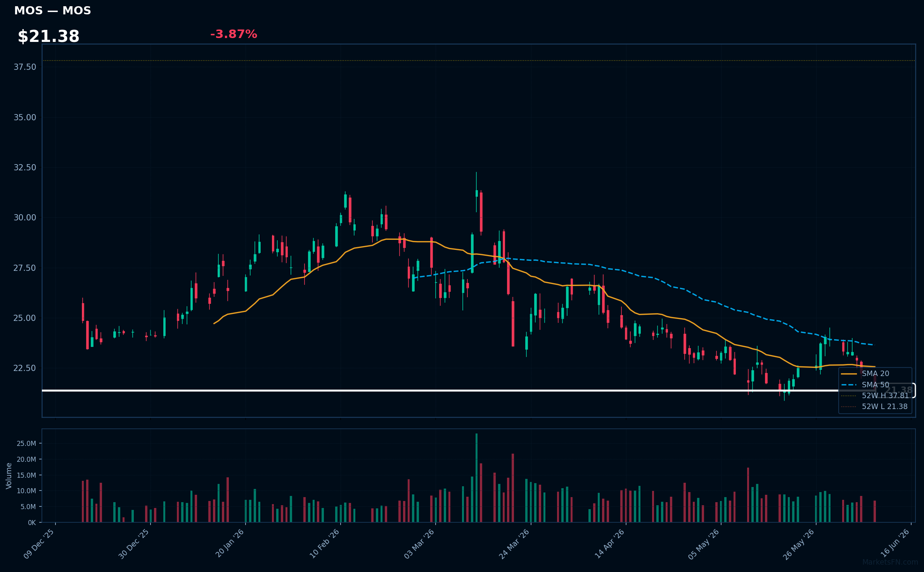This screenshot has width=924, height=572.
Task: Select the 52W L 21.38 legend entry
Action: [874, 406]
